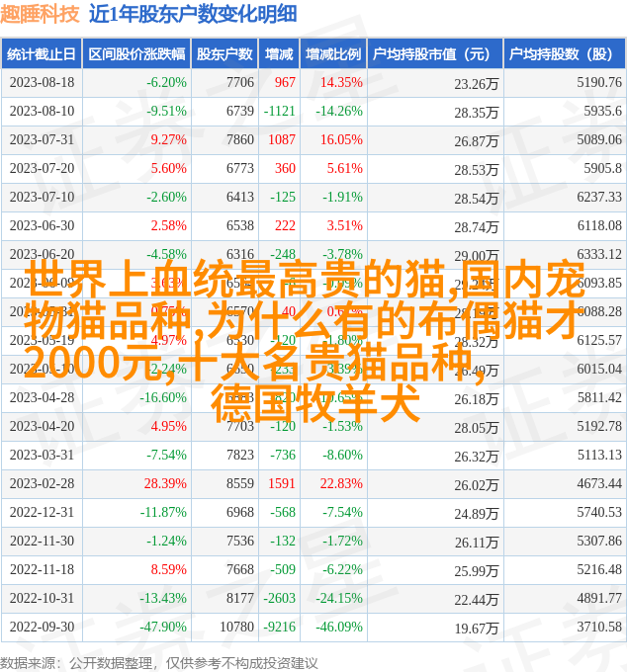Click the date cell 2022-12-31
The image size is (627, 672).
pyautogui.click(x=42, y=512)
